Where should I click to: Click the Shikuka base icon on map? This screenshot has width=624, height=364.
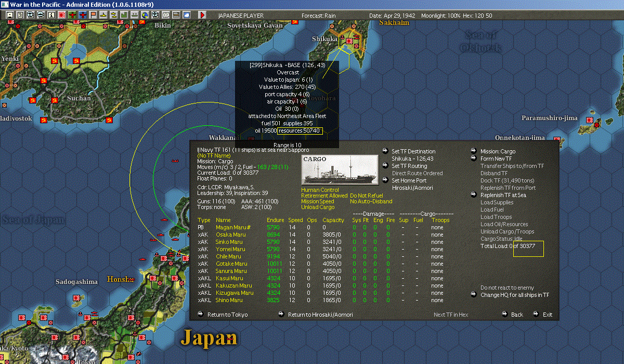click(x=349, y=40)
